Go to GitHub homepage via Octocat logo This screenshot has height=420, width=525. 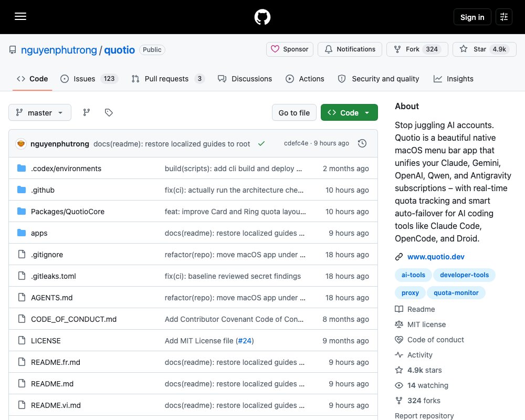tap(262, 17)
